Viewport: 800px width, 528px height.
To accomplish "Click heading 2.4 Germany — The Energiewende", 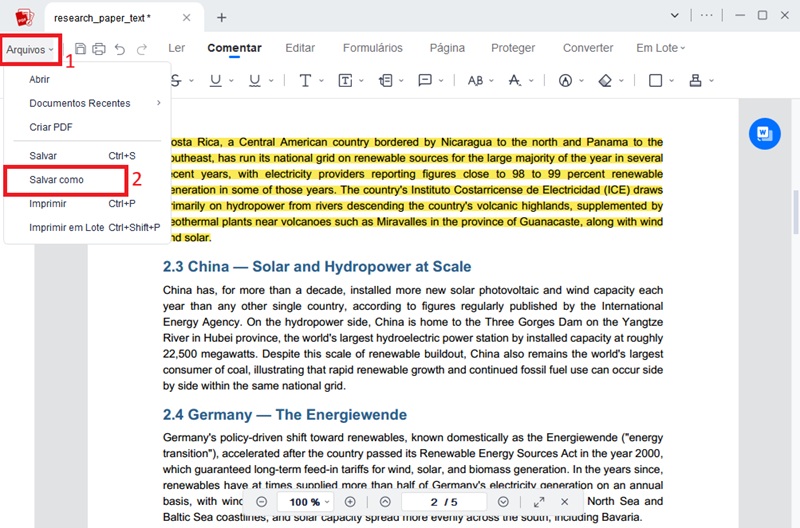I will pyautogui.click(x=285, y=414).
